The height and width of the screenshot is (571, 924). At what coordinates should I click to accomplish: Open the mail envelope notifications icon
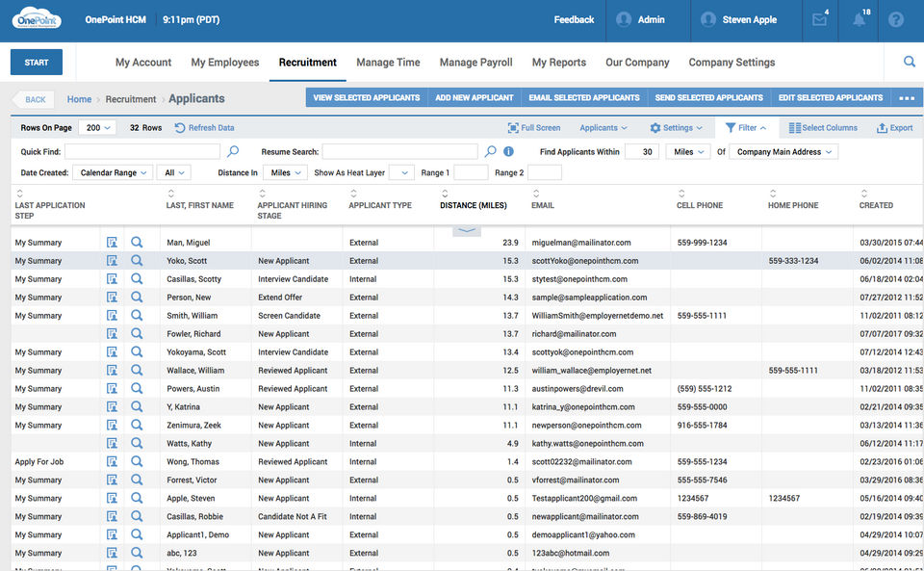(x=819, y=20)
